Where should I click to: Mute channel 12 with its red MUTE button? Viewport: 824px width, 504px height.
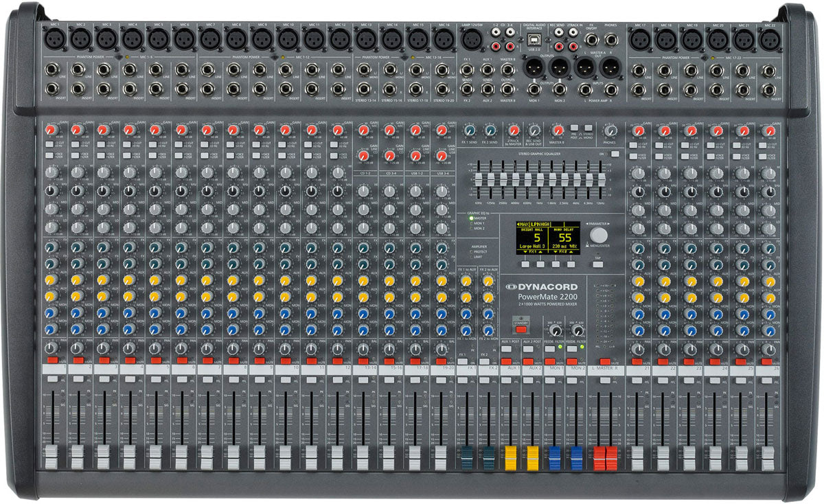click(x=336, y=360)
